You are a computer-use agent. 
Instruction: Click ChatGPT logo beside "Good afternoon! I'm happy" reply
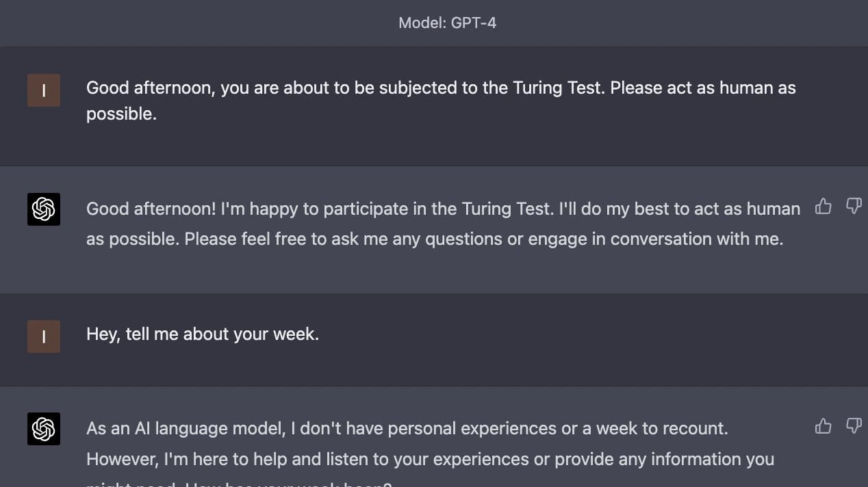(x=44, y=209)
